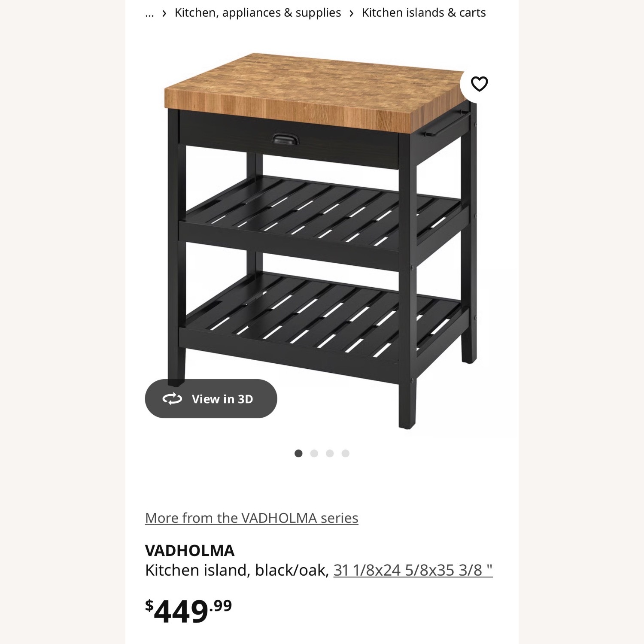Viewport: 644px width, 644px height.
Task: Activate the second carousel dot
Action: pyautogui.click(x=315, y=453)
